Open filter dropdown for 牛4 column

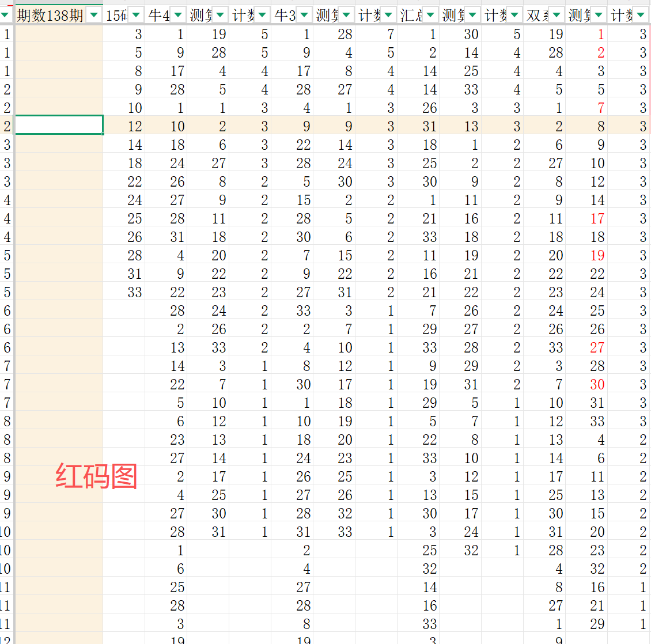[x=178, y=16]
